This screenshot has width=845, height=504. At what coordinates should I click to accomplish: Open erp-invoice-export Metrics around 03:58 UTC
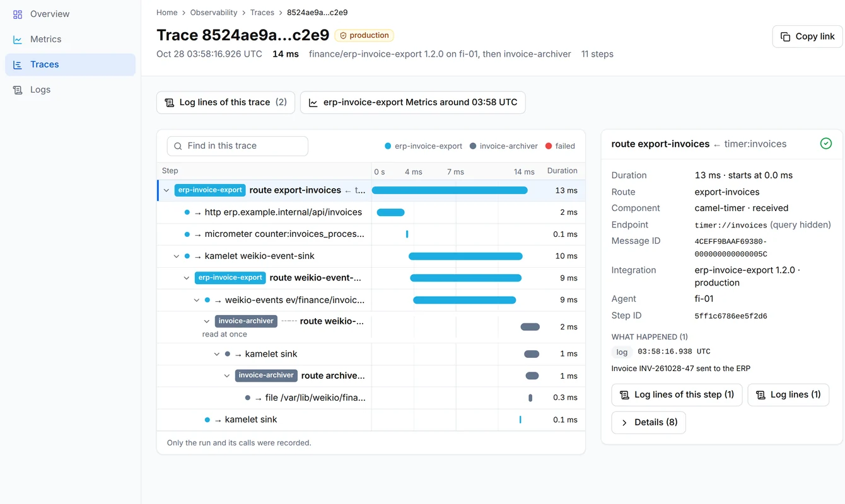[x=412, y=102]
